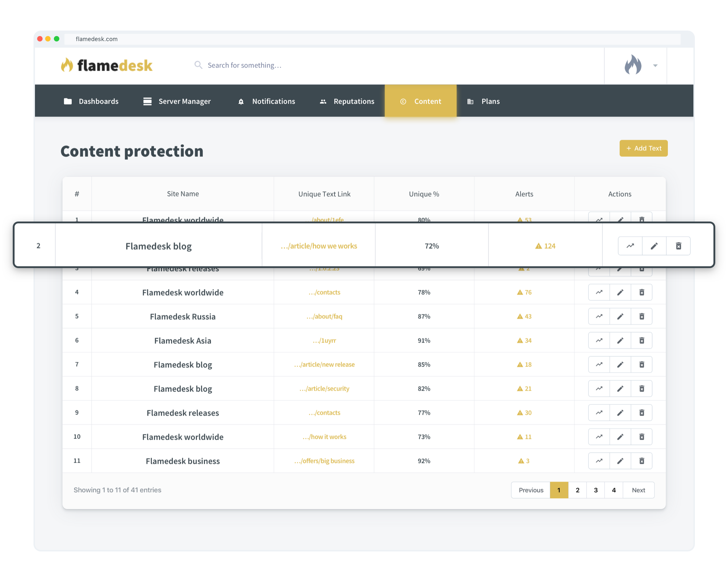View trend chart for row 4 contacts
This screenshot has height=582, width=728.
(x=599, y=292)
